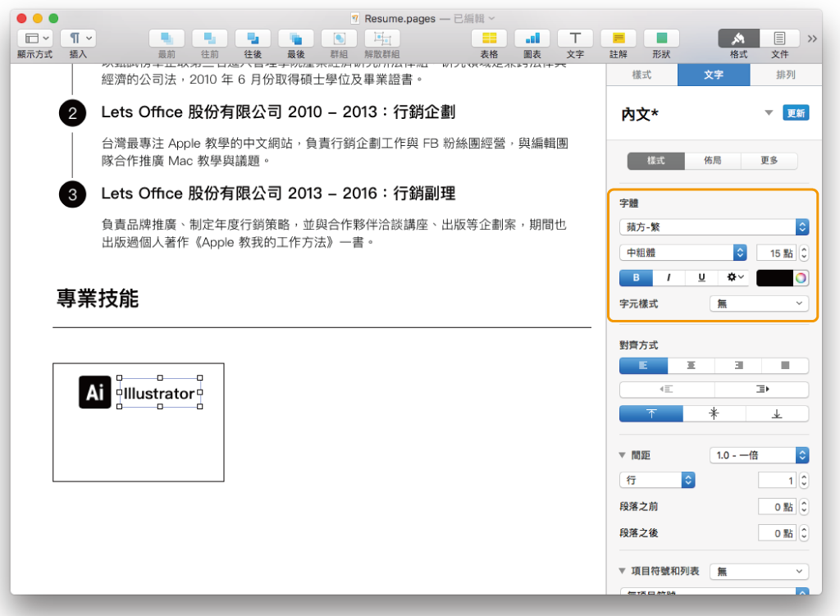Align text left

click(x=643, y=365)
